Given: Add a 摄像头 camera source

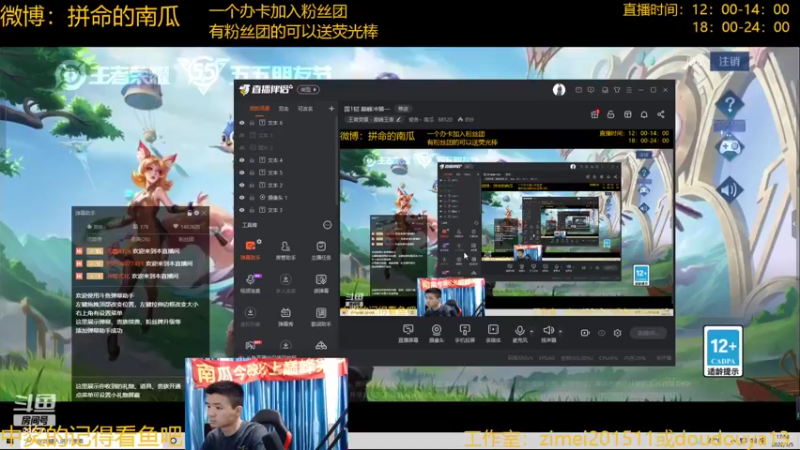Looking at the screenshot, I should pos(436,333).
